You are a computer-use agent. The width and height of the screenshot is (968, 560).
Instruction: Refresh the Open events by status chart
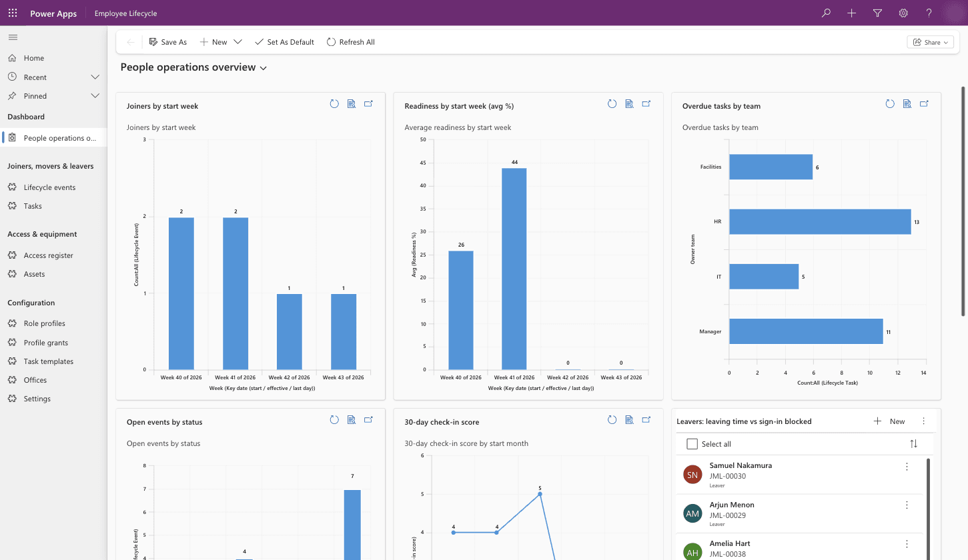pyautogui.click(x=334, y=420)
